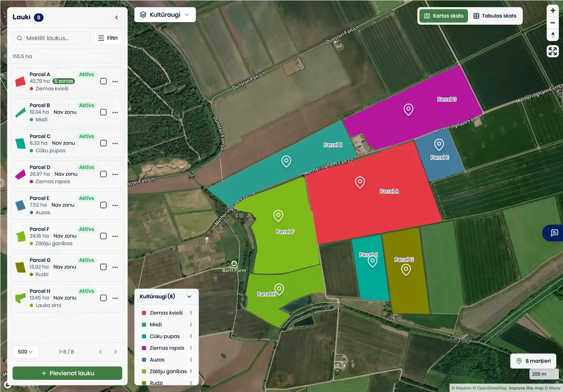The image size is (563, 392).
Task: Open Nav zonu on Parcel F
Action: pos(65,236)
